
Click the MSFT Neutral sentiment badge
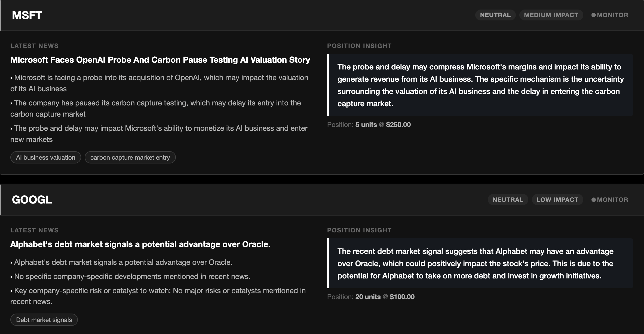point(495,15)
